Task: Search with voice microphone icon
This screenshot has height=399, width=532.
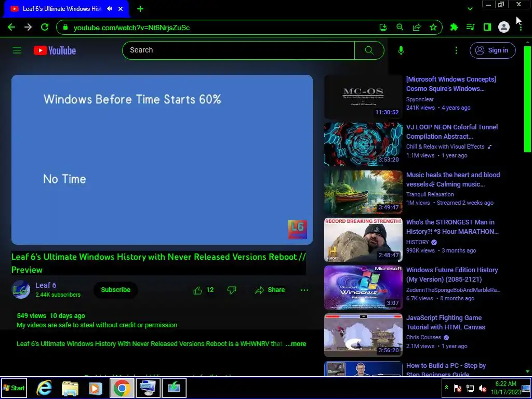Action: (401, 50)
